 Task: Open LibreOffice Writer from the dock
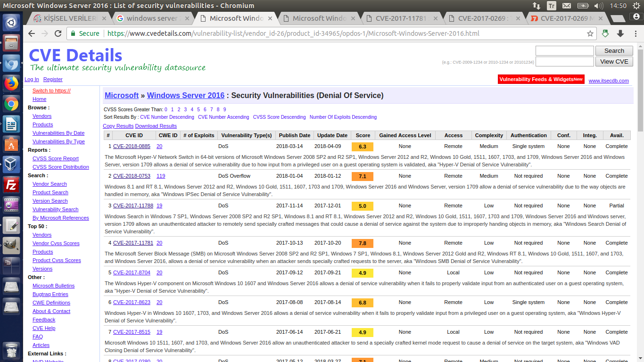coord(11,125)
